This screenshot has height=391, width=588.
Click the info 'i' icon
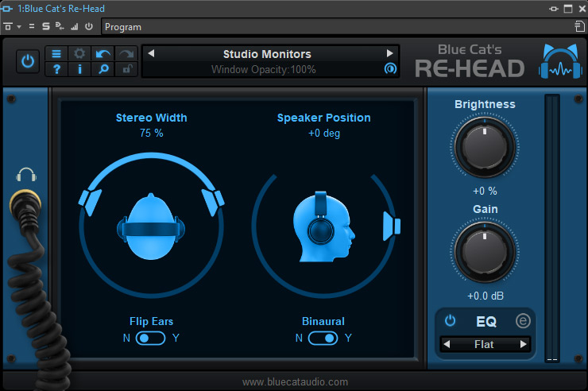80,70
